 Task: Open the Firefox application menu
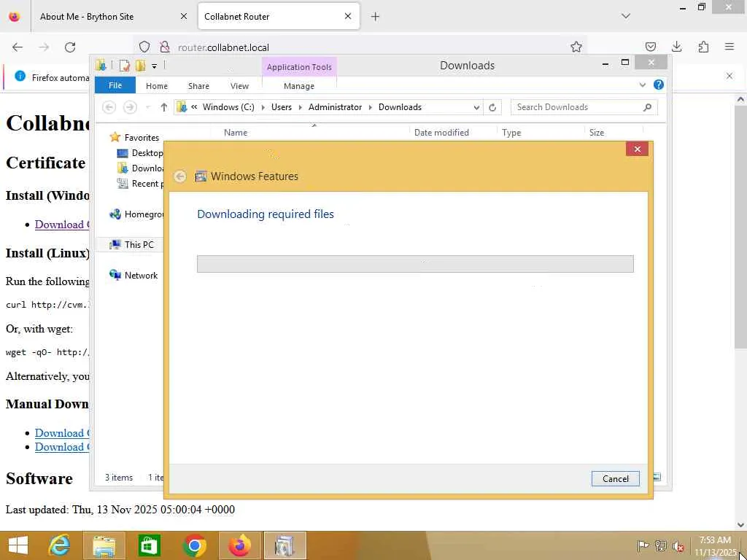(729, 47)
